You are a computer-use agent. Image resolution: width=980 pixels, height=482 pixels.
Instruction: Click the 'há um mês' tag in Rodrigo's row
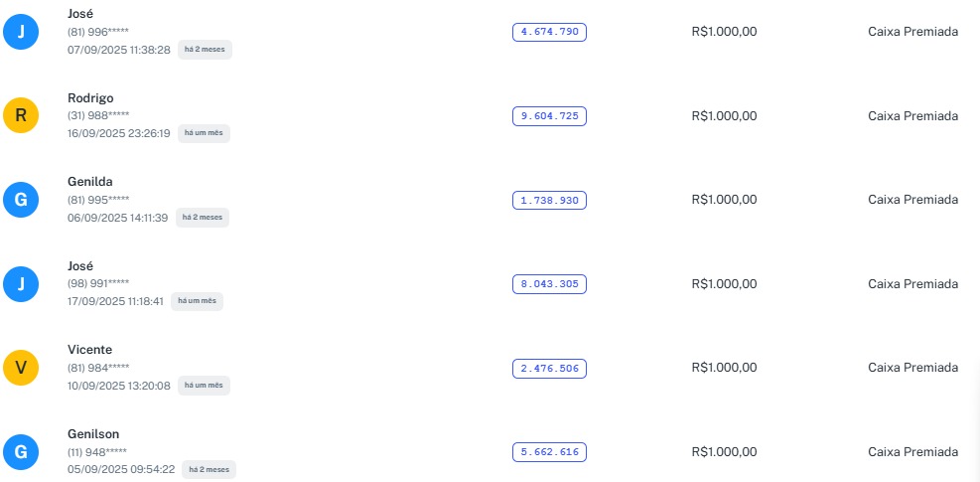204,133
